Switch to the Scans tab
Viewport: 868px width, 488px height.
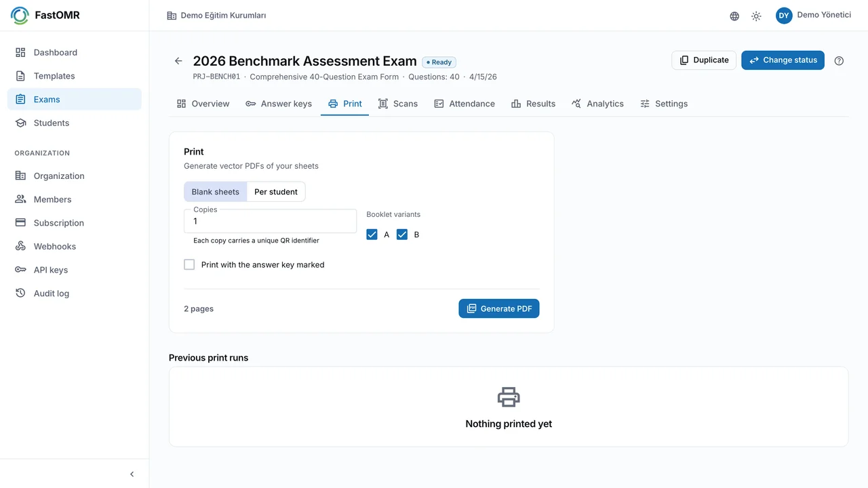pyautogui.click(x=397, y=104)
